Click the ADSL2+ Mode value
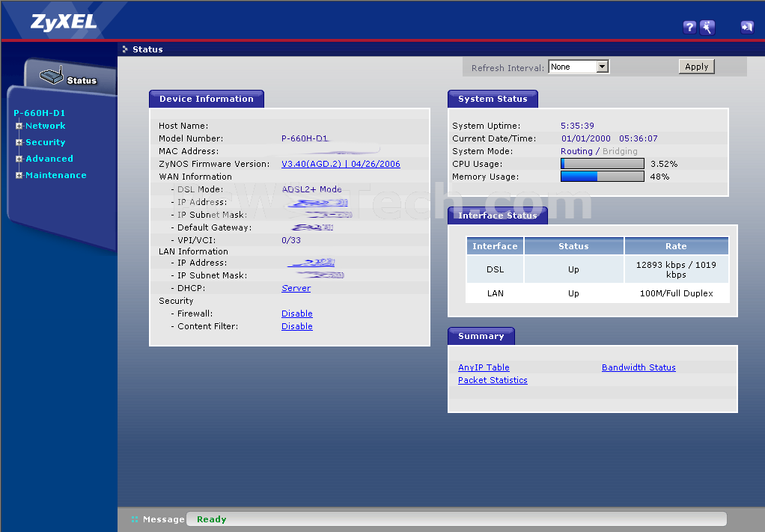The height and width of the screenshot is (532, 765). point(311,189)
